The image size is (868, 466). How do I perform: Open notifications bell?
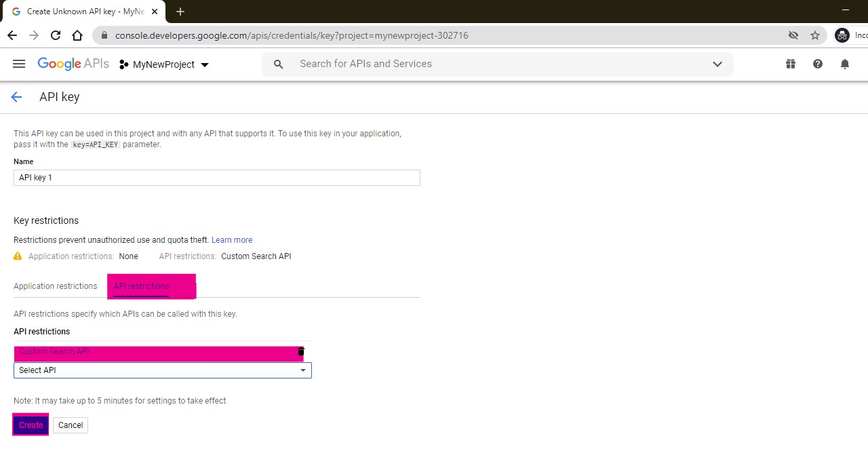pos(845,64)
